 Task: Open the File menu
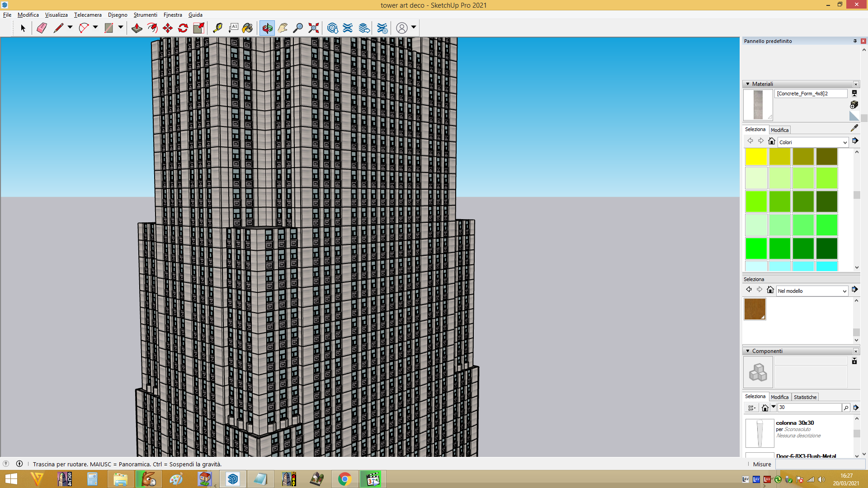[7, 15]
